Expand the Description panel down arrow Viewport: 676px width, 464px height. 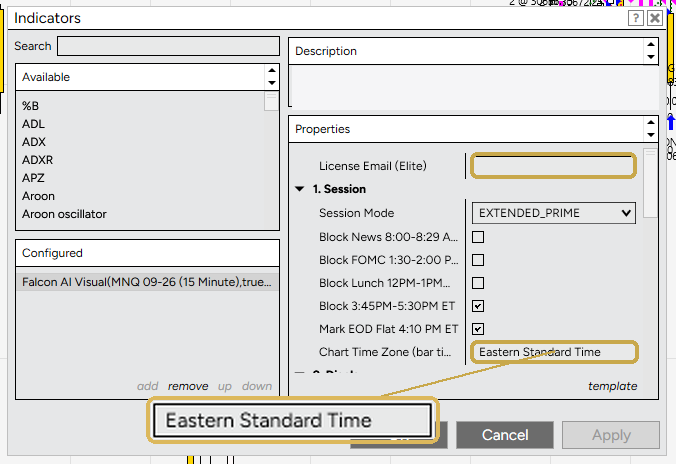pyautogui.click(x=651, y=57)
